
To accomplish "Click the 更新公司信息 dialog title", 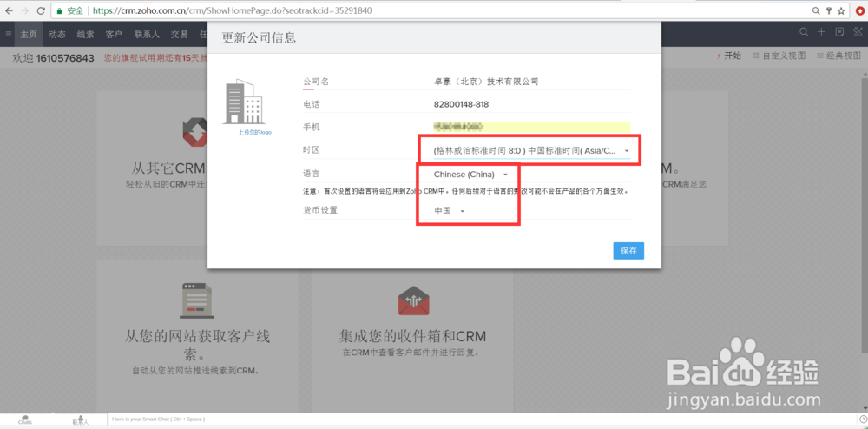I will pos(259,37).
